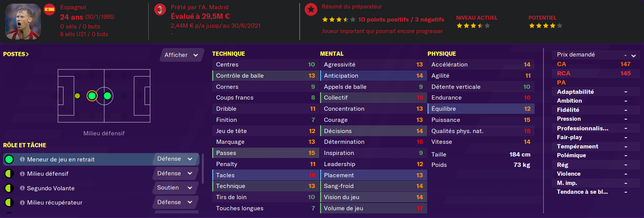Open the POSTES section header
The width and height of the screenshot is (644, 218).
(16, 54)
